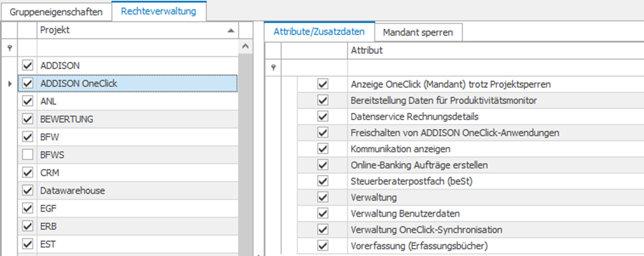This screenshot has width=644, height=256.
Task: Sort by the Projekt column header
Action: point(137,31)
